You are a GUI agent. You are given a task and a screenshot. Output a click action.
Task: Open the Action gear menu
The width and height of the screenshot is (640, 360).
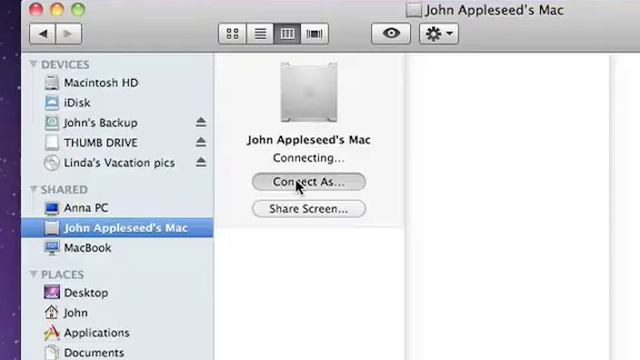(x=439, y=33)
